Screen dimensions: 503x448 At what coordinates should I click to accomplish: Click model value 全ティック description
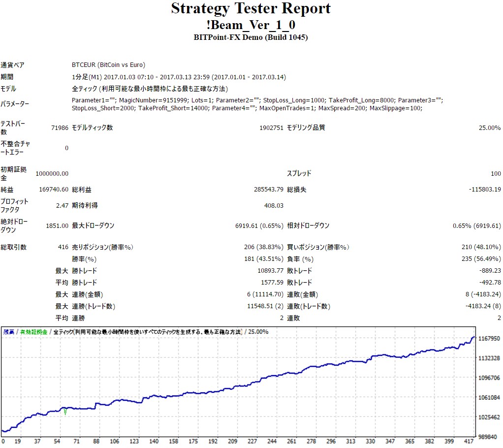coord(150,89)
